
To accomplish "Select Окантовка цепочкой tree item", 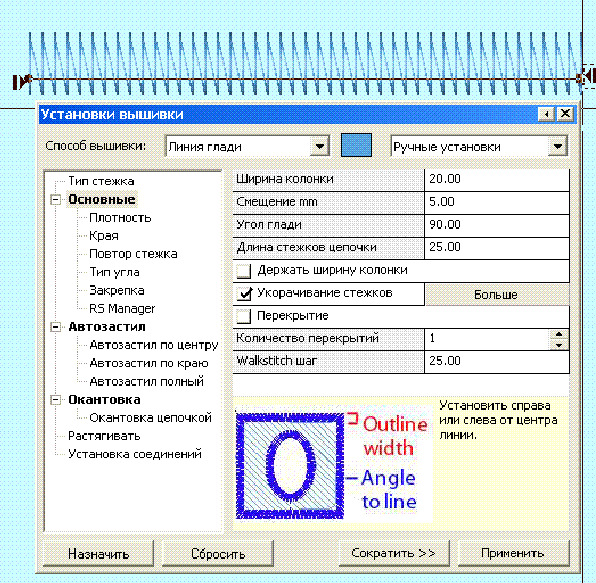I will coord(151,418).
